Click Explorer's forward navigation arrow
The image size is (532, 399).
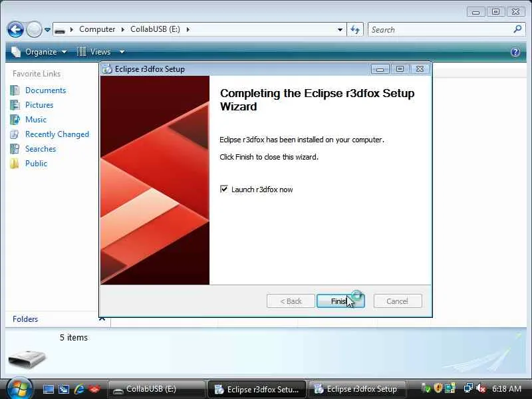click(x=34, y=29)
